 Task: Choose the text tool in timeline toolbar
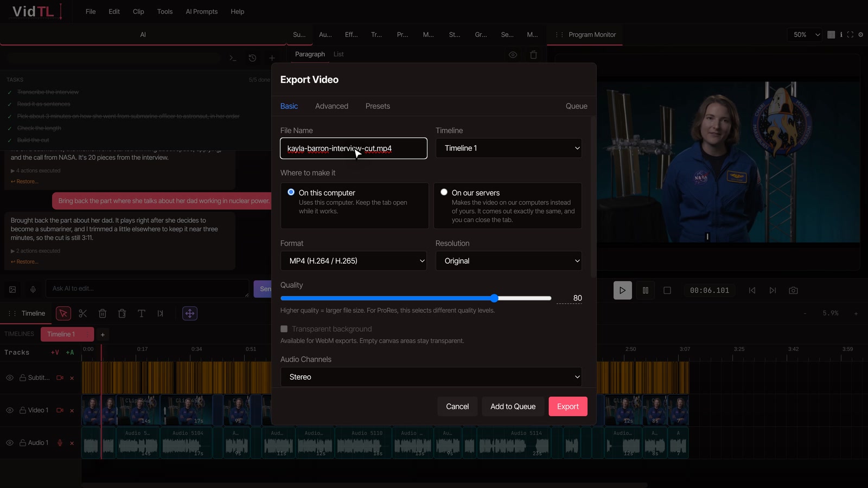click(142, 313)
